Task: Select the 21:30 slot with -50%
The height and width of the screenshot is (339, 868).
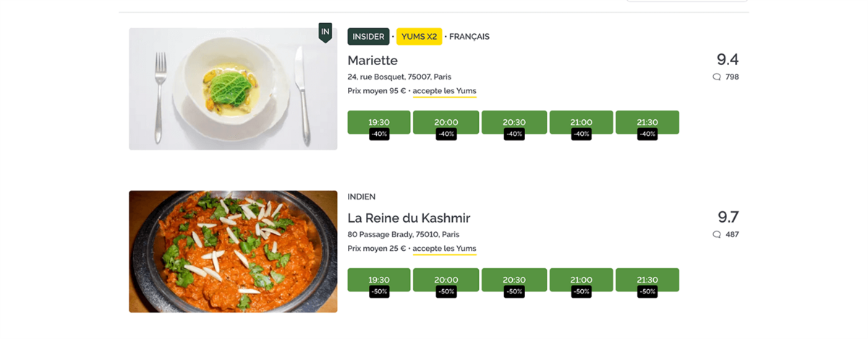Action: [x=647, y=280]
